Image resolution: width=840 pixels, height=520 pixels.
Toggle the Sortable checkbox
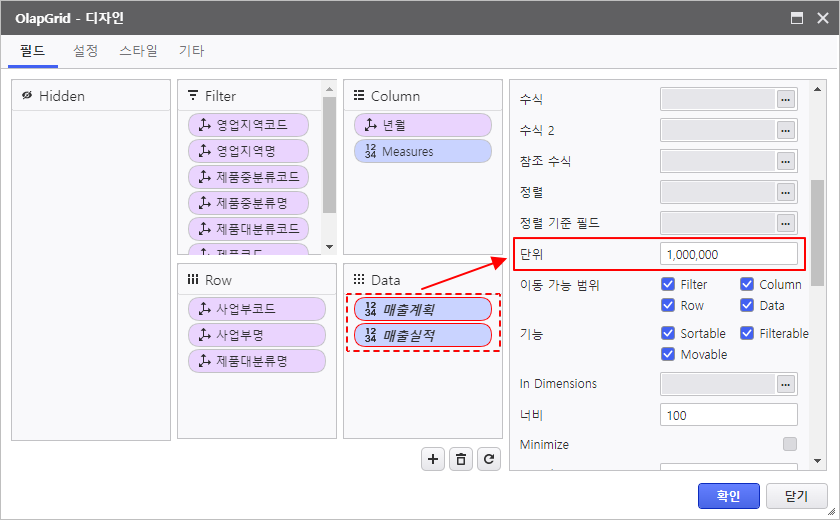click(668, 334)
